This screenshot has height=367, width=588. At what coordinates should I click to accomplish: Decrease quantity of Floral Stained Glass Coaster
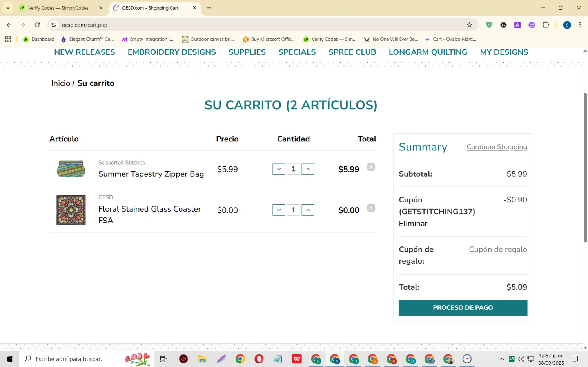tap(279, 210)
